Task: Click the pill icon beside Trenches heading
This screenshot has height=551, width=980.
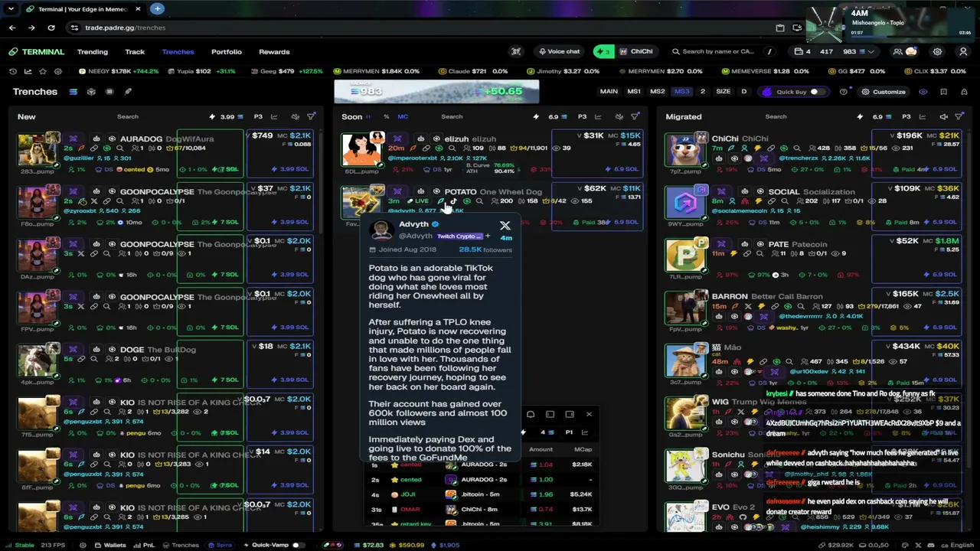Action: 128,92
